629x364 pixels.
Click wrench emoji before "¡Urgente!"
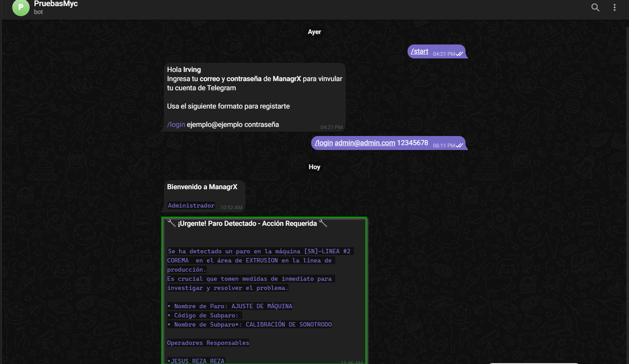tap(172, 224)
